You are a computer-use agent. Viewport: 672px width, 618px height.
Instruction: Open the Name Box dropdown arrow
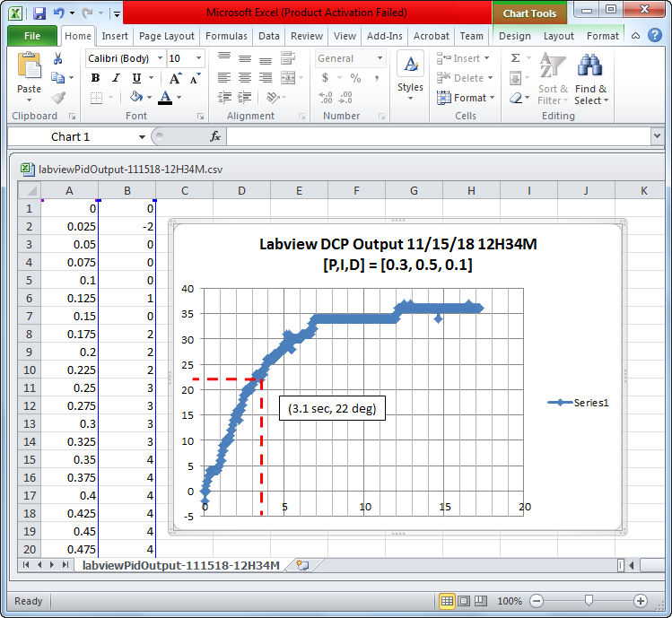pyautogui.click(x=142, y=137)
